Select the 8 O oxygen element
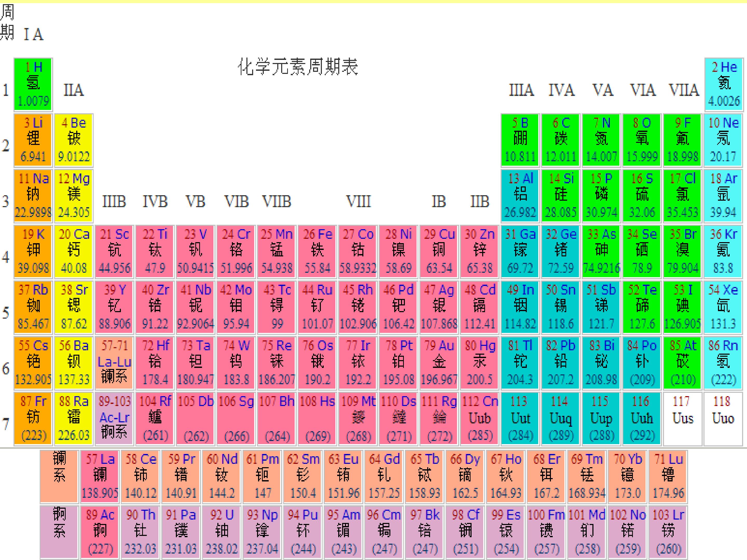 [642, 140]
